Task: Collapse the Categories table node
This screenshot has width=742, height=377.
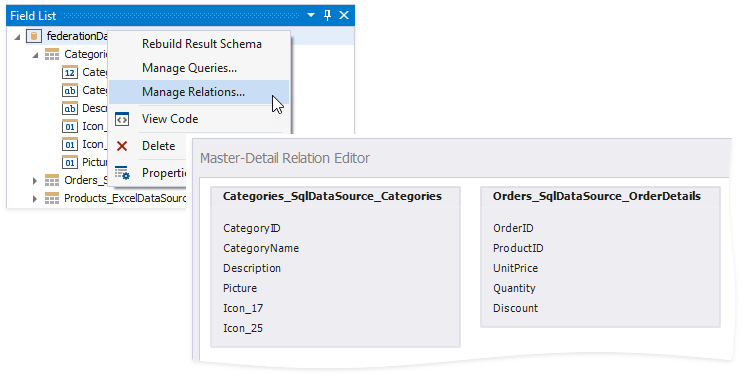Action: [x=35, y=55]
